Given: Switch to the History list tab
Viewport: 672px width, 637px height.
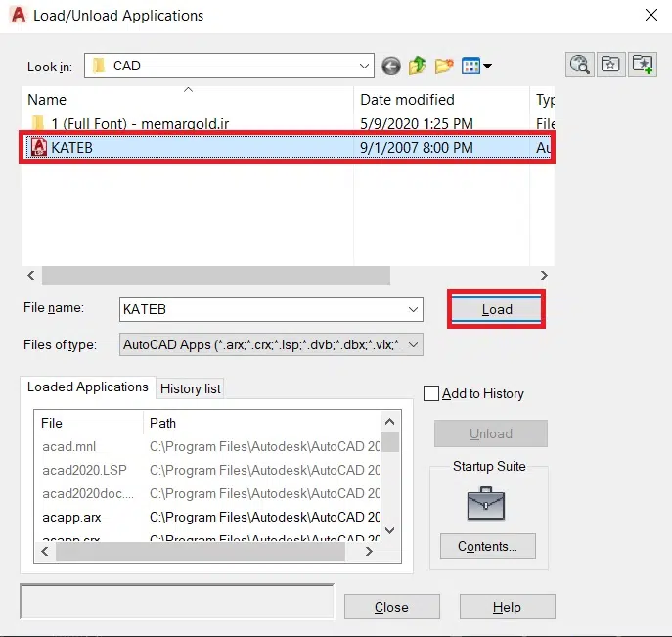Looking at the screenshot, I should pos(191,388).
